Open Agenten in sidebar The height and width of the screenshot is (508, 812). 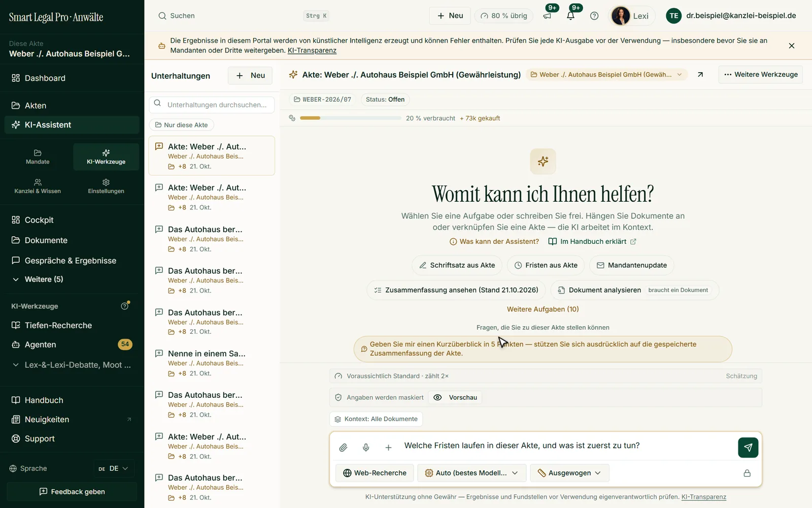click(72, 344)
